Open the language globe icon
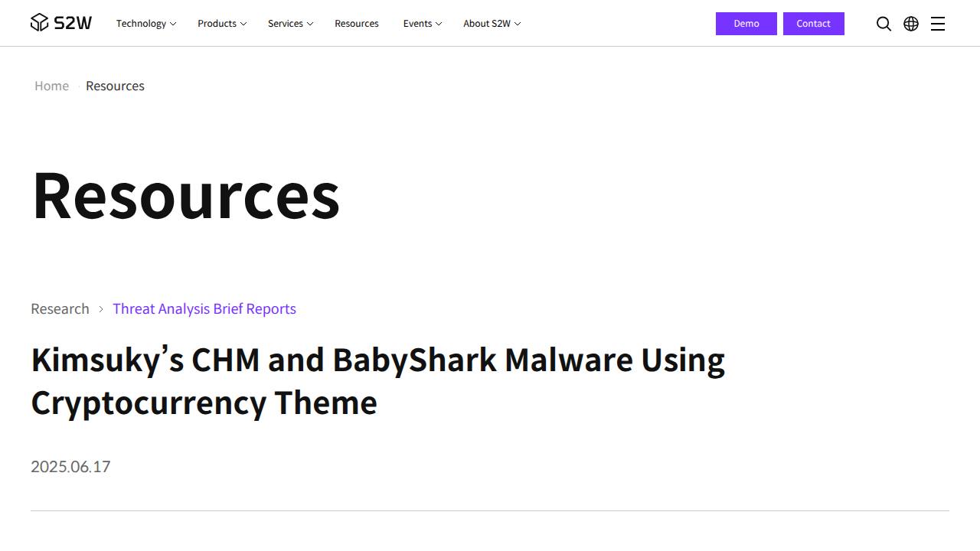Screen dimensions: 980x551 point(911,24)
